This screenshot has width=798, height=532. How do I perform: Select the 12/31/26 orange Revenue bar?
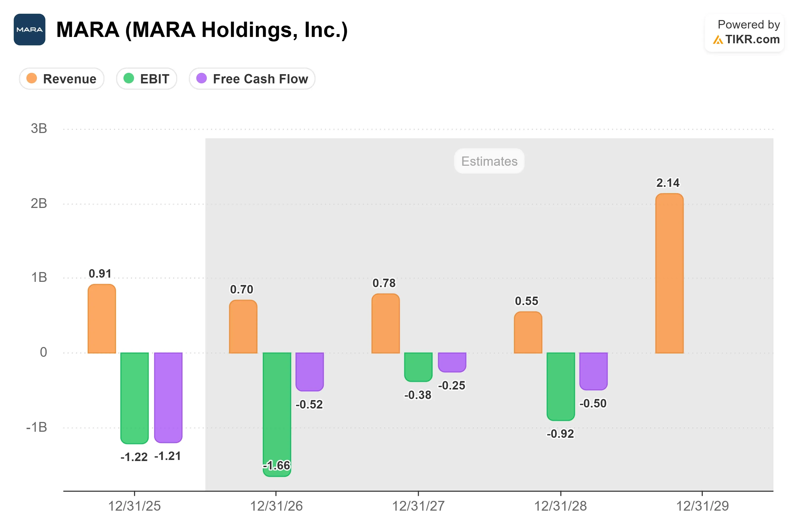tap(243, 327)
